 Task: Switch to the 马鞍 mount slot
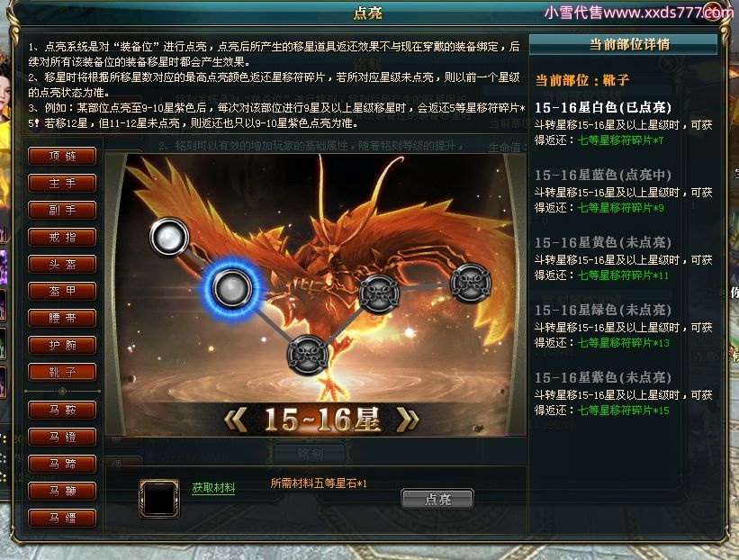[62, 410]
